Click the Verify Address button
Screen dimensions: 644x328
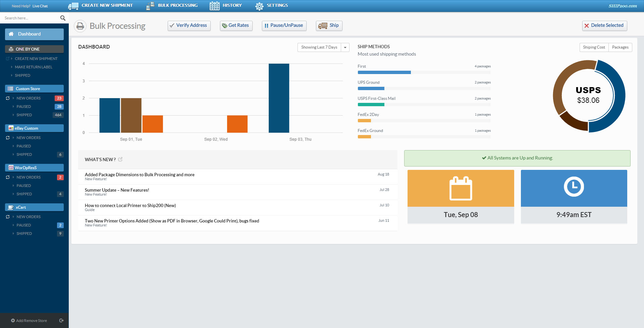click(189, 25)
